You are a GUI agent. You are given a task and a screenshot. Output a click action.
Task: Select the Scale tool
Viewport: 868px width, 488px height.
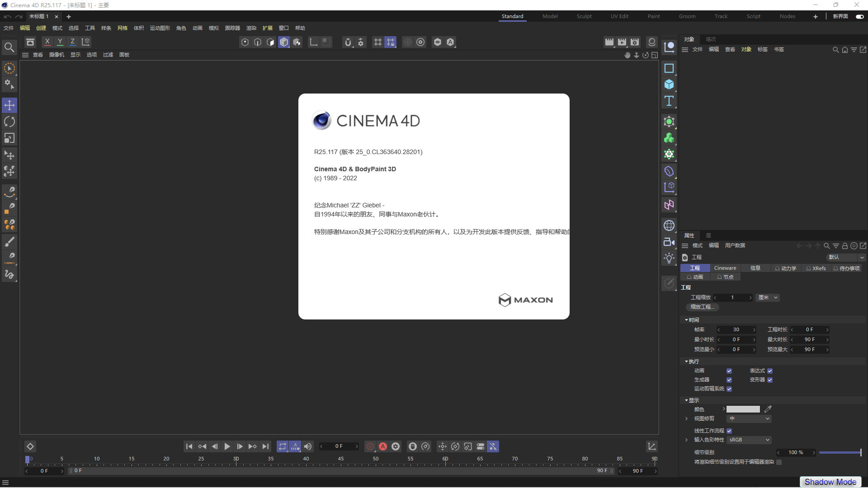click(x=9, y=138)
